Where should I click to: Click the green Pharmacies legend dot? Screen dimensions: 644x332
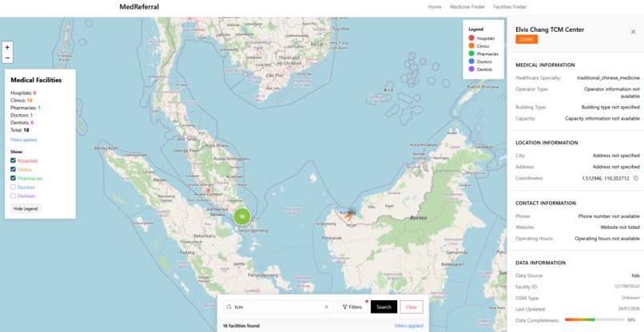tap(471, 53)
